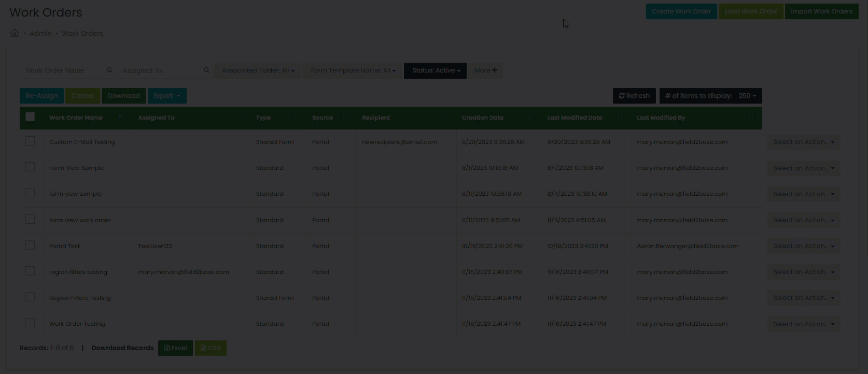868x374 pixels.
Task: Click the Refresh button with reload icon
Action: pos(634,96)
